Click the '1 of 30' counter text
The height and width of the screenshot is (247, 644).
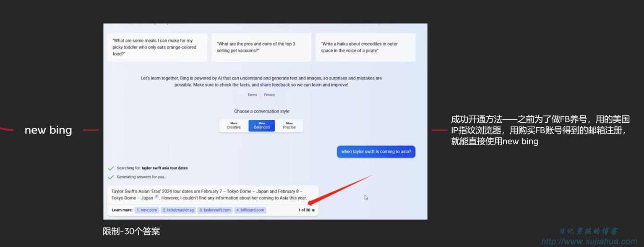pos(304,210)
